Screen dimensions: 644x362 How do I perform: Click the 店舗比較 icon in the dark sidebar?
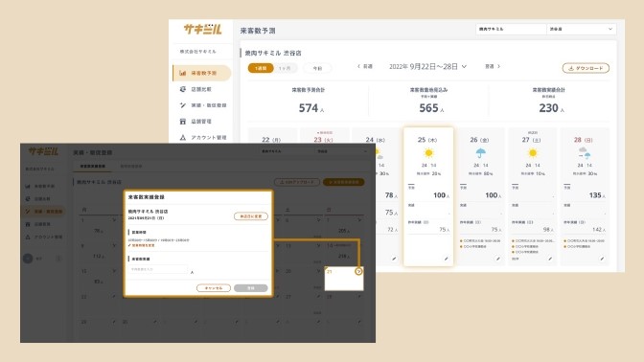tap(28, 198)
